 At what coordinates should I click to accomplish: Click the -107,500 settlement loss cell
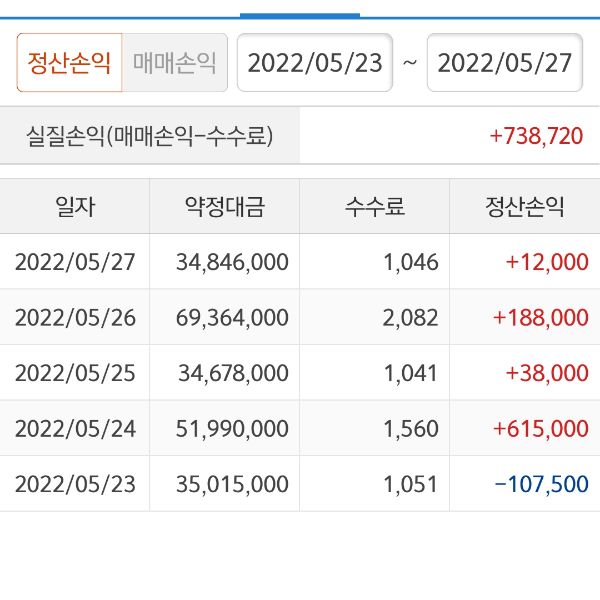(x=540, y=484)
